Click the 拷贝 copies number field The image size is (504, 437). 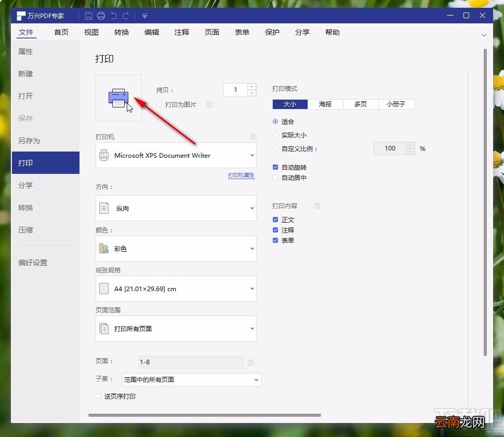(235, 90)
